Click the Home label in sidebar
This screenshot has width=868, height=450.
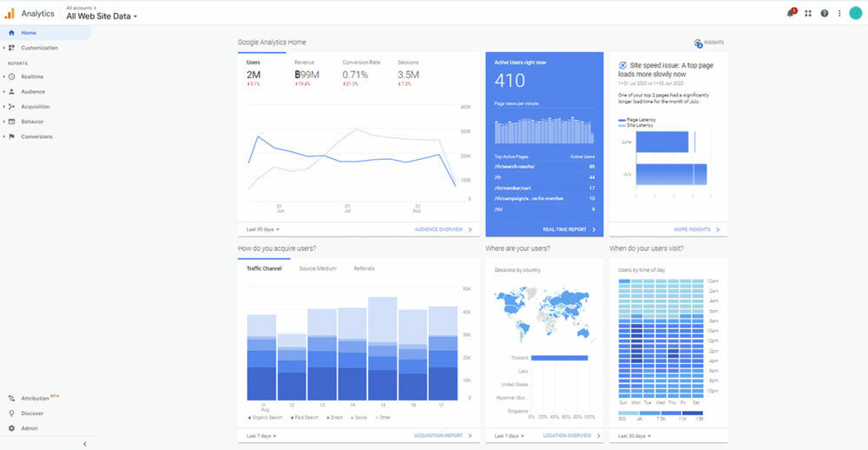(29, 33)
